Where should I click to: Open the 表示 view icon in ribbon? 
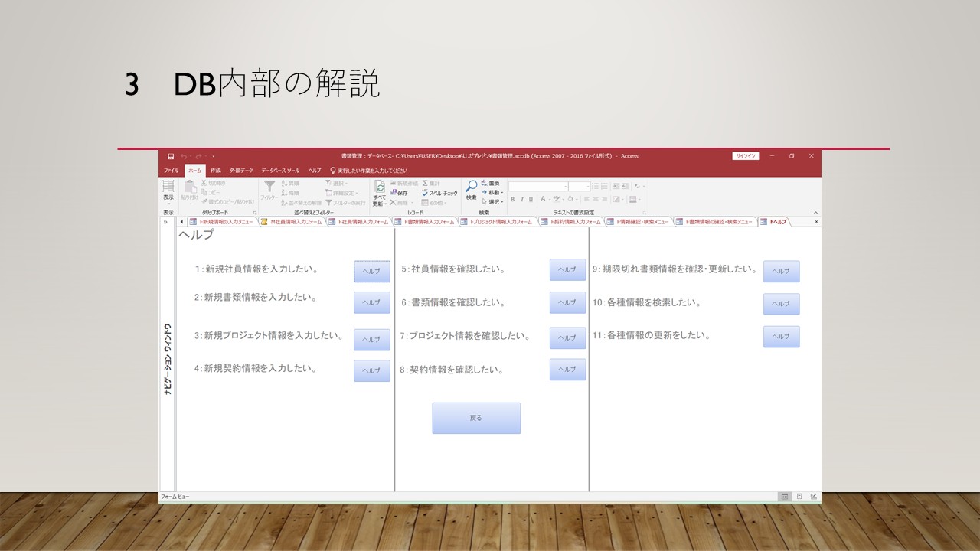click(x=168, y=187)
